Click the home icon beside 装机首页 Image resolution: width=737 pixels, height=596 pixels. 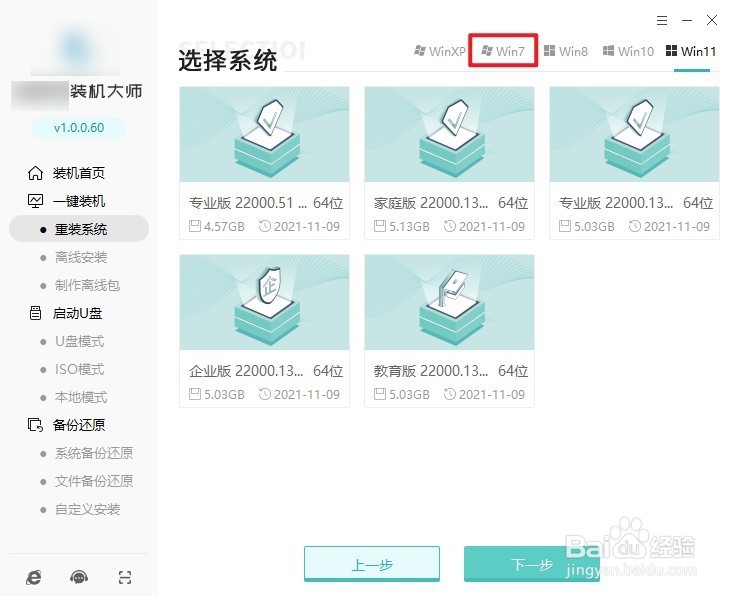[35, 173]
